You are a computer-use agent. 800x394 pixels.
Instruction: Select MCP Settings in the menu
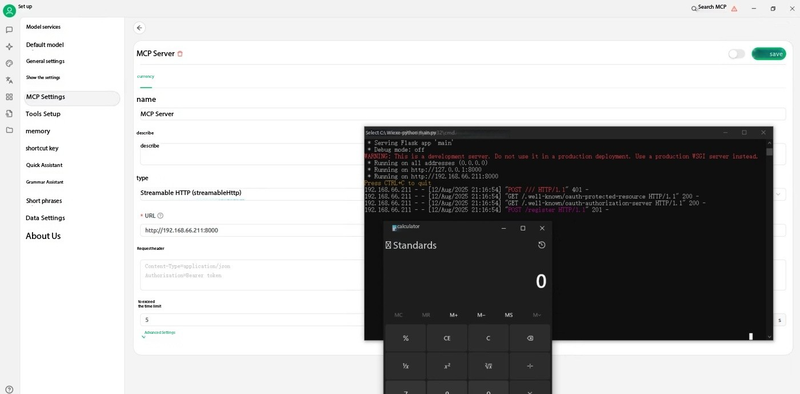point(72,97)
